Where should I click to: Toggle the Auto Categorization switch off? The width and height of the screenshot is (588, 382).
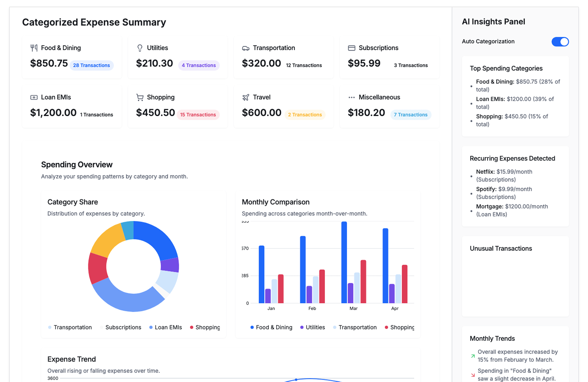[x=560, y=42]
